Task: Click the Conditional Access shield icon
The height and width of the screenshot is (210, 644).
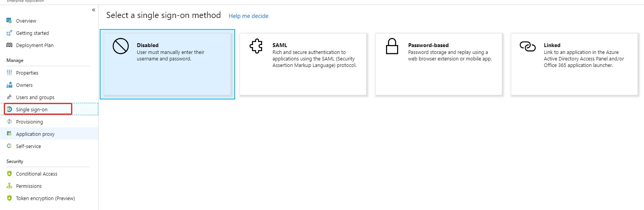Action: pos(9,174)
